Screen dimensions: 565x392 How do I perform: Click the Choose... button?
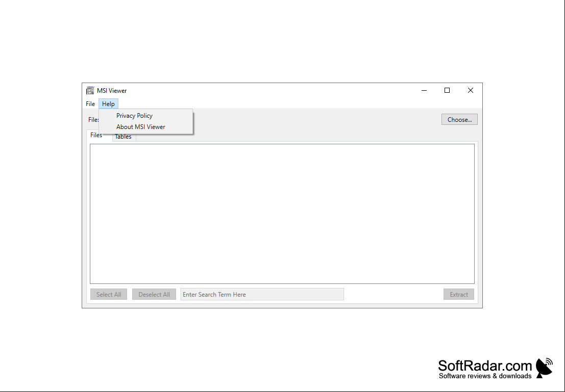click(x=459, y=119)
